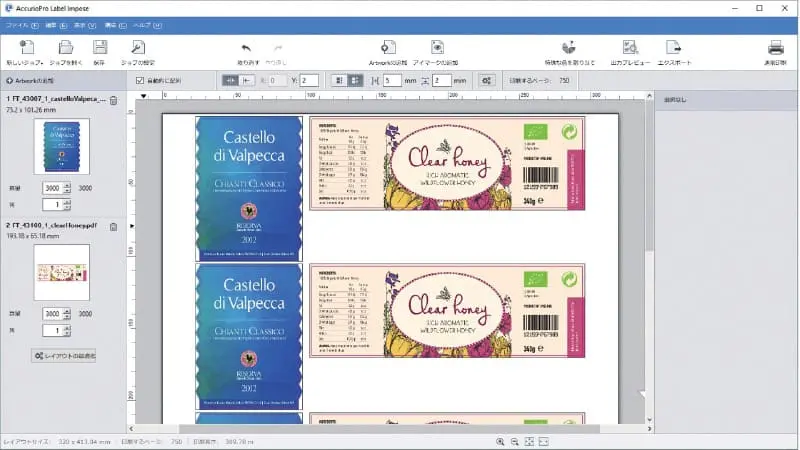Delete the castelloValpeca artwork with trash icon

point(114,100)
